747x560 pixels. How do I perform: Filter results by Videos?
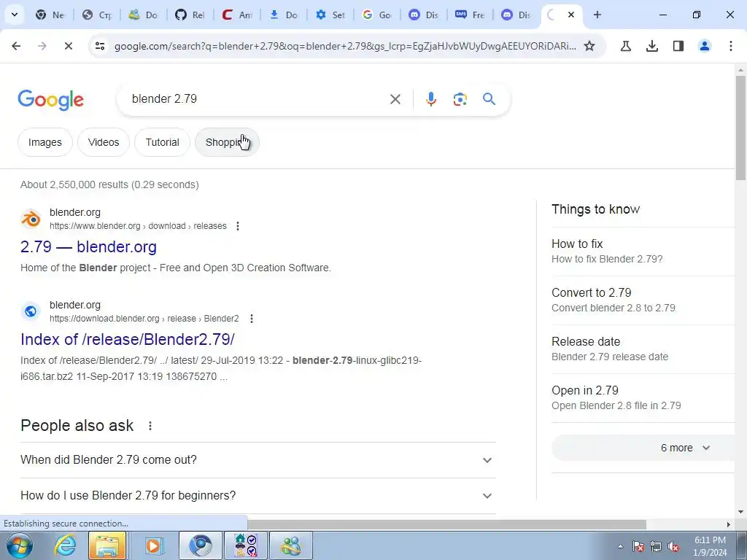pyautogui.click(x=104, y=142)
